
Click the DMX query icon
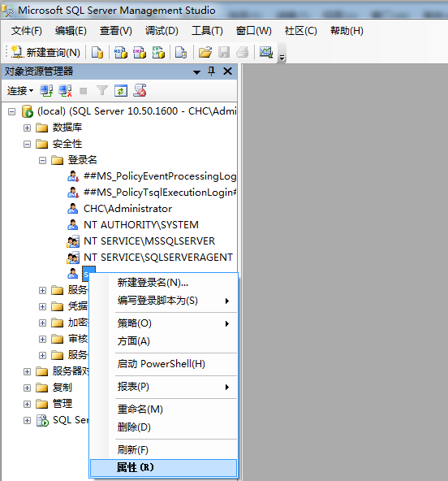(x=140, y=52)
